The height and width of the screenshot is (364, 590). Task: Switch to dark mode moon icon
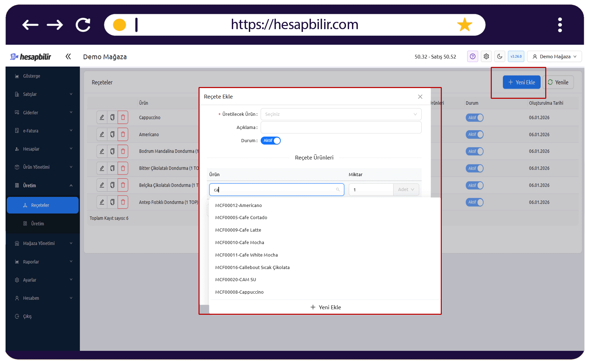[x=500, y=57]
